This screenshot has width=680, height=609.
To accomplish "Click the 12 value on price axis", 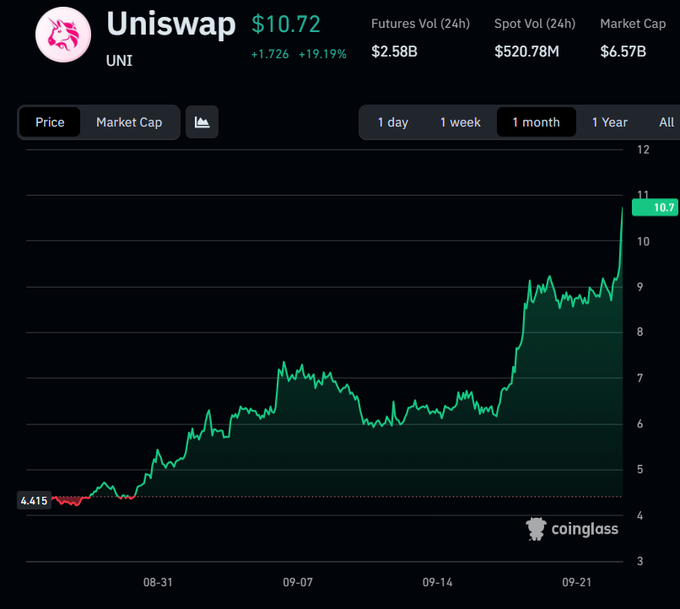I will click(643, 150).
